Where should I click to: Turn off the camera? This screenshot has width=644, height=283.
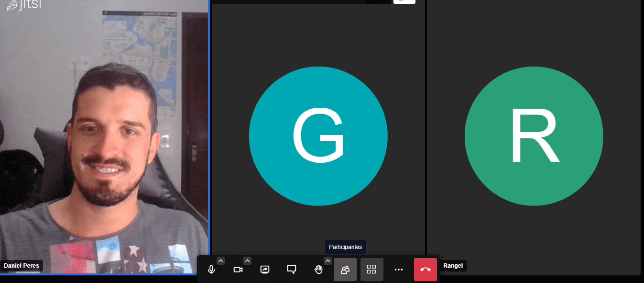point(238,269)
